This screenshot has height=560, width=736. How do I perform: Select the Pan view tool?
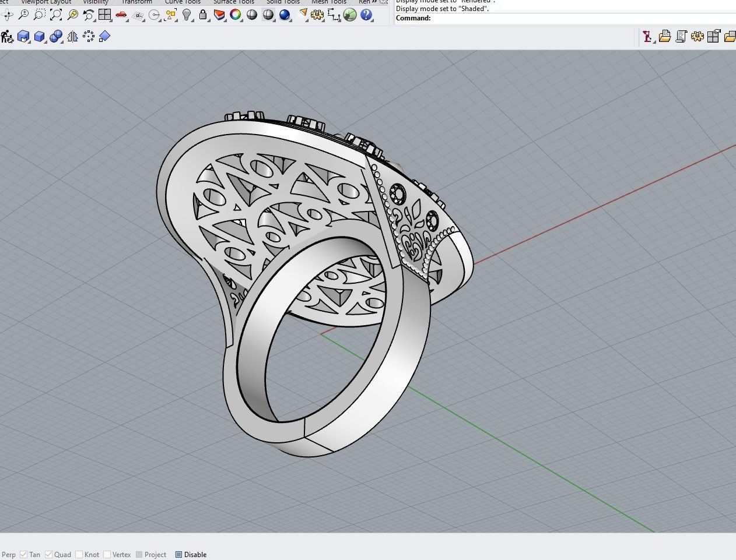(x=7, y=15)
